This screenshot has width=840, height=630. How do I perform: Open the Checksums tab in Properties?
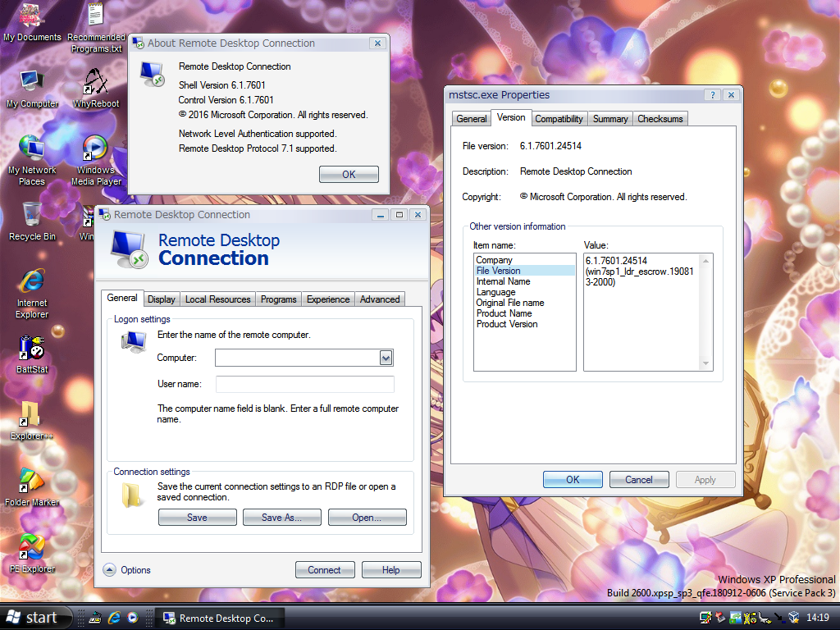[660, 118]
